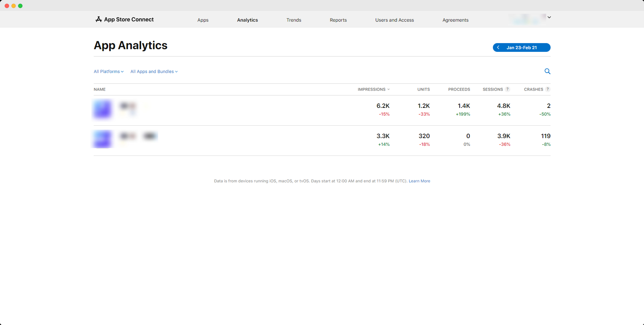Switch to the Reports tab
Image resolution: width=644 pixels, height=325 pixels.
pos(338,20)
